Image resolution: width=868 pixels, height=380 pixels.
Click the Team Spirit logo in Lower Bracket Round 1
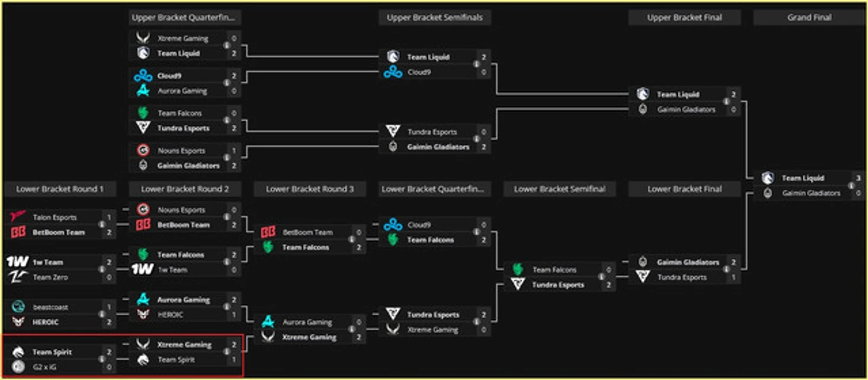coord(18,352)
